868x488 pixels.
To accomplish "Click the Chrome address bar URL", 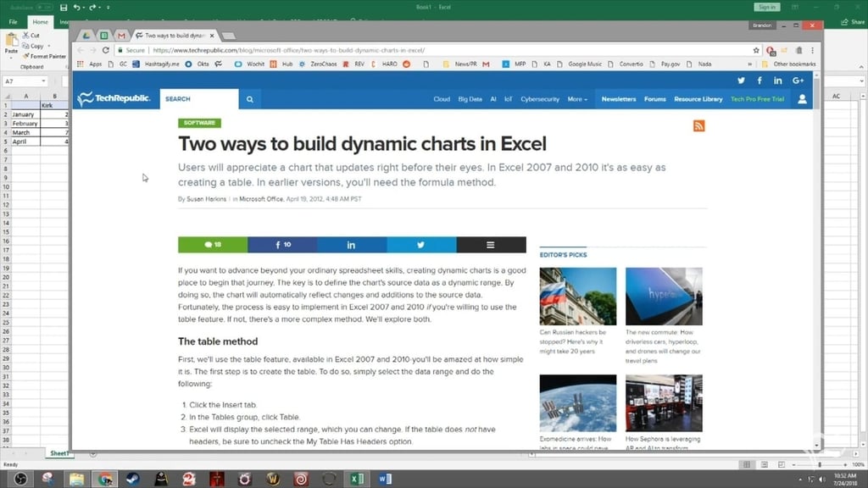I will pyautogui.click(x=289, y=50).
